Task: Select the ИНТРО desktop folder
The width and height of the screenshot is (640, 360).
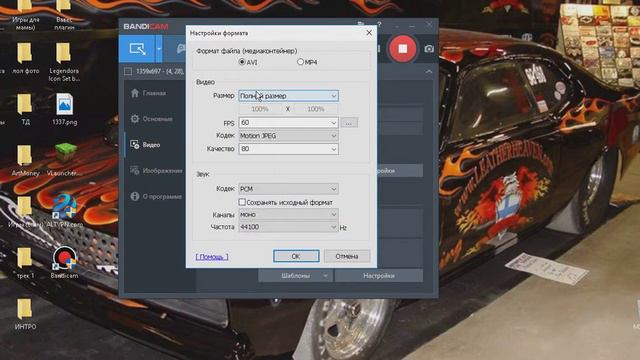Action: pyautogui.click(x=25, y=314)
